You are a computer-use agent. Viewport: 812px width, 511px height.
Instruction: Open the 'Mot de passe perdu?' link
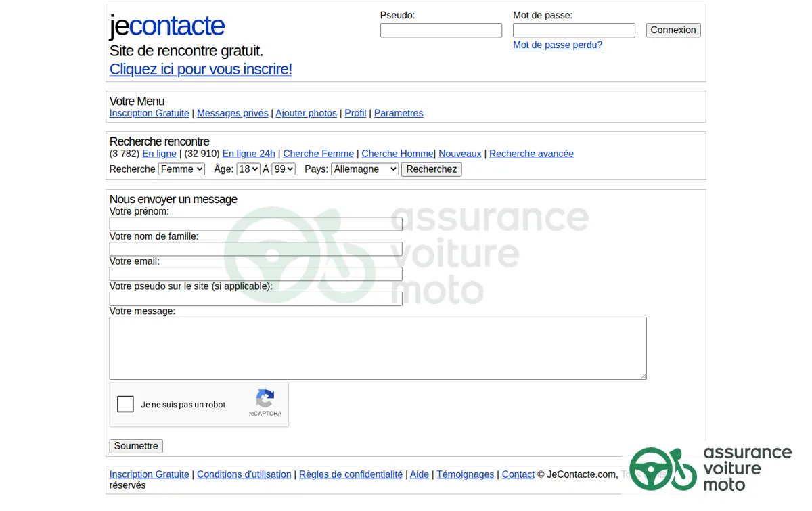pyautogui.click(x=558, y=45)
